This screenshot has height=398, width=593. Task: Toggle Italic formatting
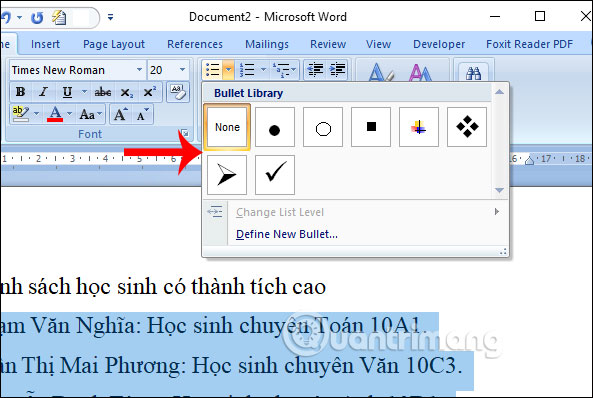click(43, 92)
